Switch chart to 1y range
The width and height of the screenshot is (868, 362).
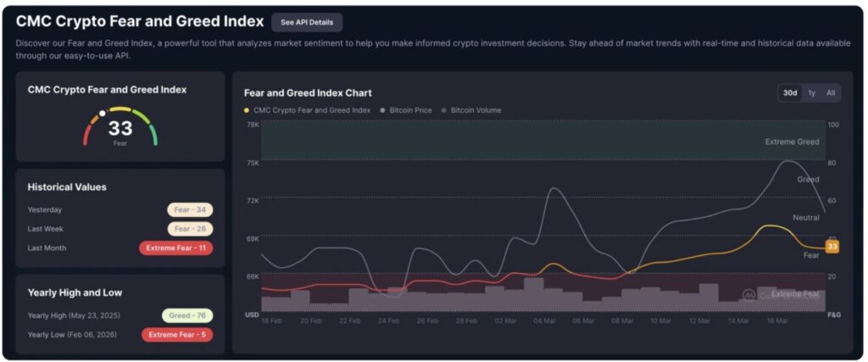[x=811, y=93]
